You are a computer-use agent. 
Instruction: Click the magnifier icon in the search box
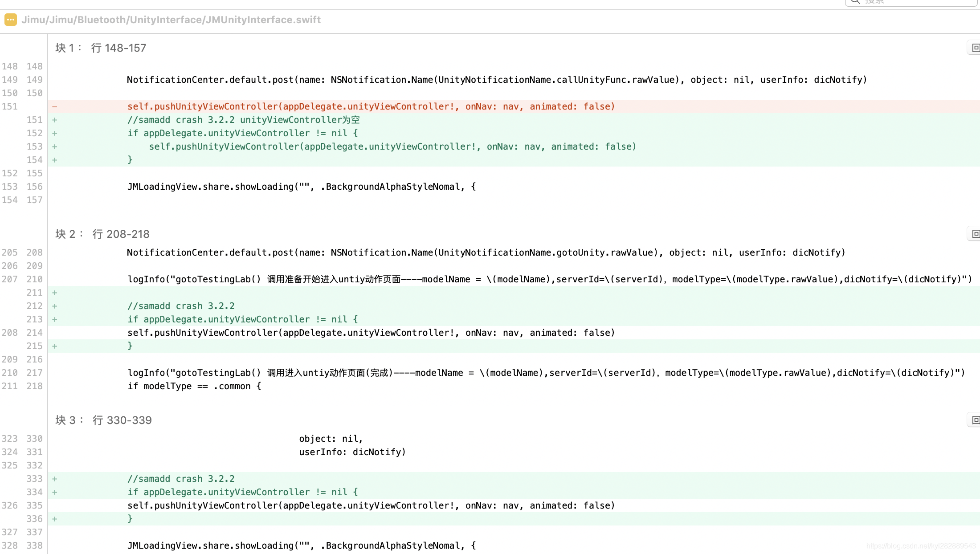click(855, 2)
